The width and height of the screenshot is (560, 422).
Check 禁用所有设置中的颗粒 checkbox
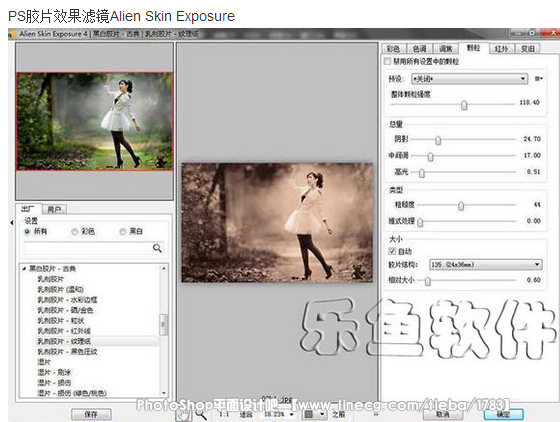coord(388,61)
